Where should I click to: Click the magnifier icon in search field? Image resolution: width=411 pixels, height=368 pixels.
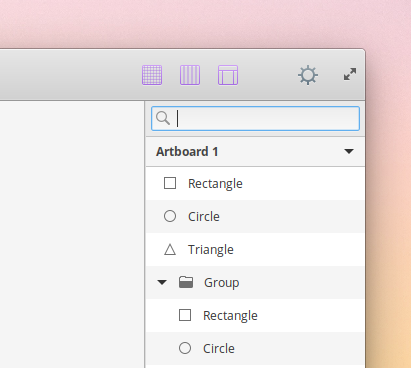click(163, 118)
